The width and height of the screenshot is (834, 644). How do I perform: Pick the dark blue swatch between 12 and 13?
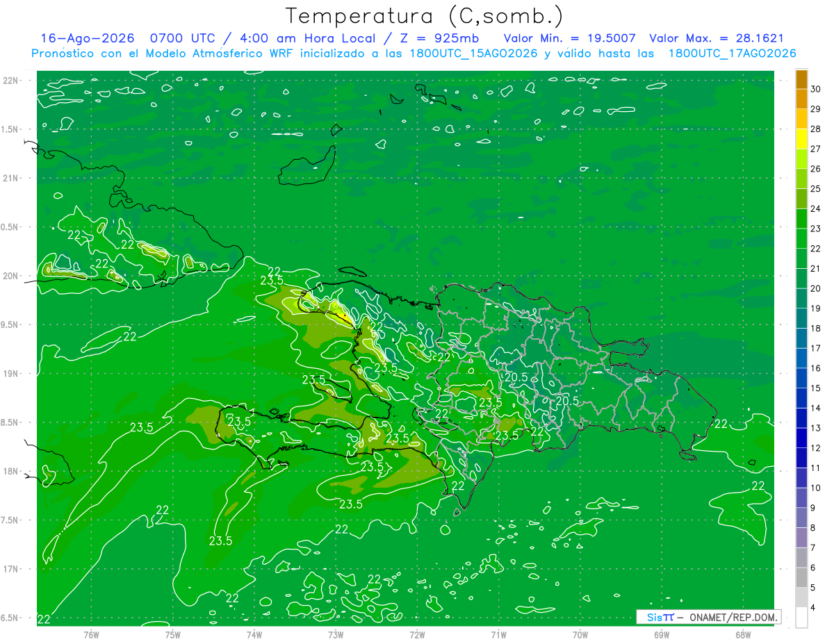click(x=801, y=438)
